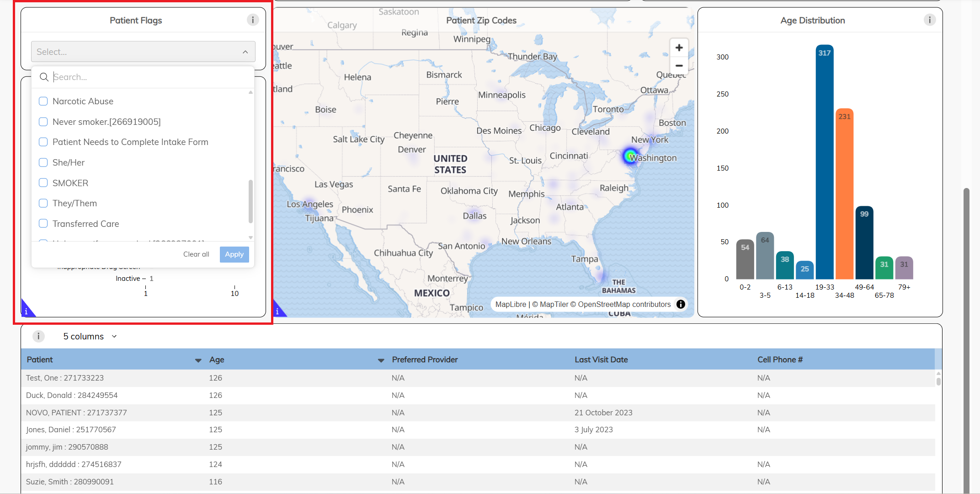
Task: Open the Patient Flags info tooltip
Action: pyautogui.click(x=252, y=20)
